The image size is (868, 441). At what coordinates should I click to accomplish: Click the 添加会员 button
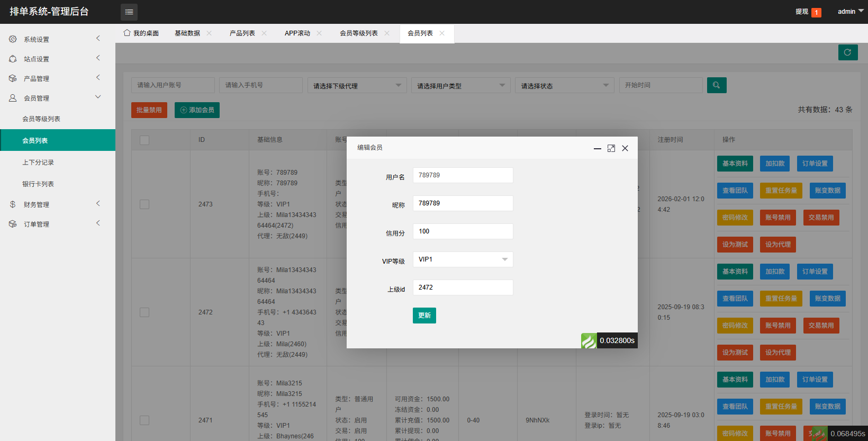pos(197,110)
